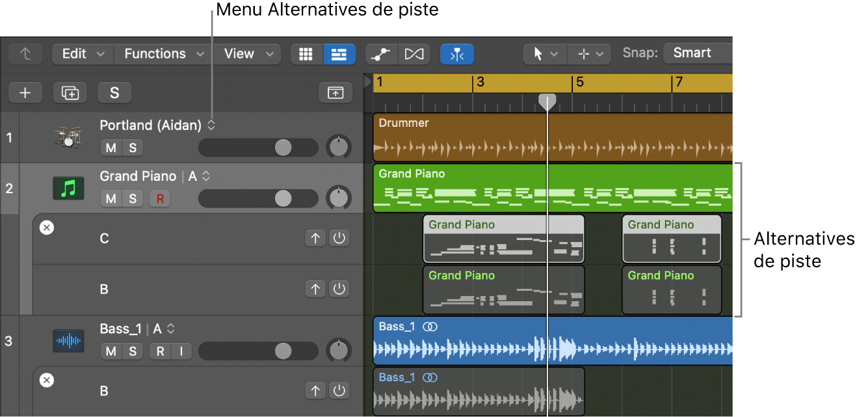The width and height of the screenshot is (868, 417).
Task: Click the Bass_1 audio waveform track icon
Action: (x=68, y=341)
